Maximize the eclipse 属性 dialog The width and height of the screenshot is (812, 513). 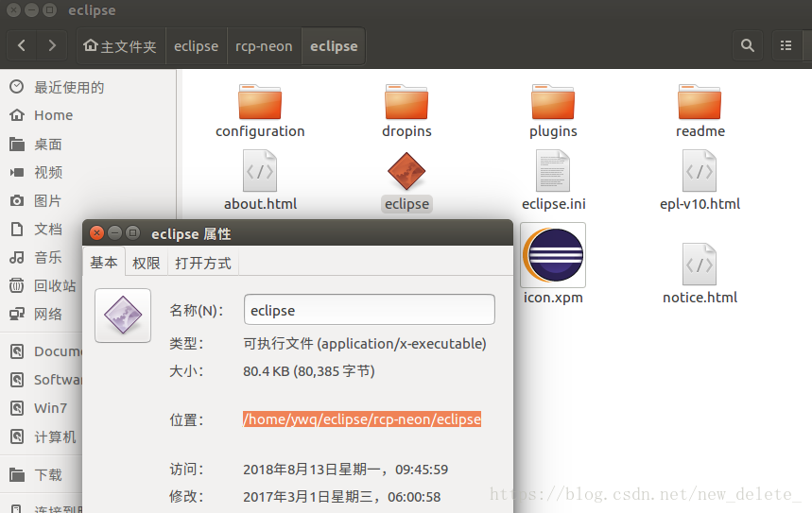(133, 233)
